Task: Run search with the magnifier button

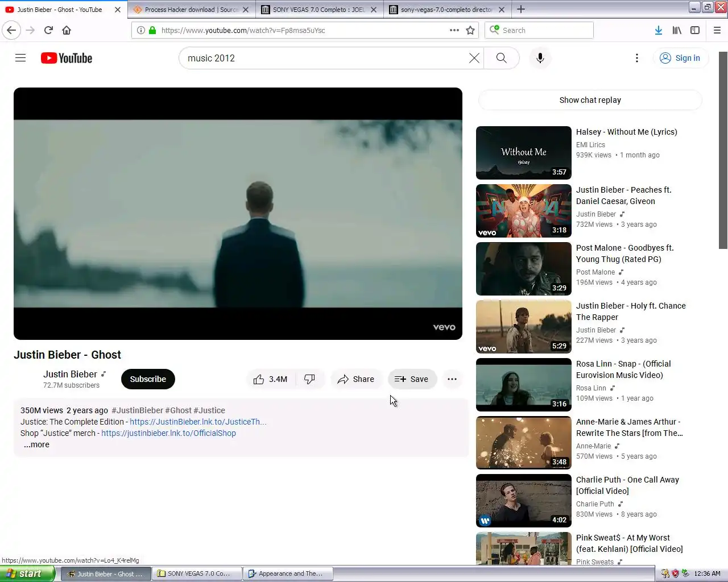Action: click(501, 58)
